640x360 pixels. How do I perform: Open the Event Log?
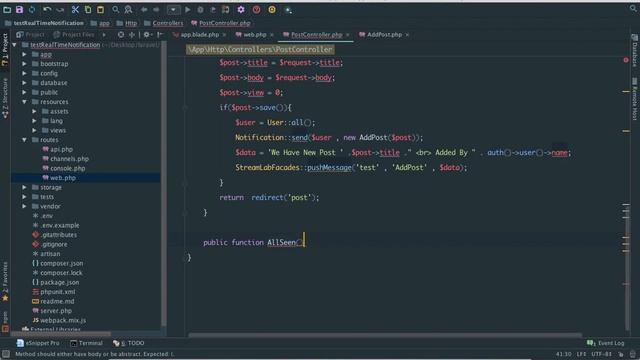click(606, 343)
